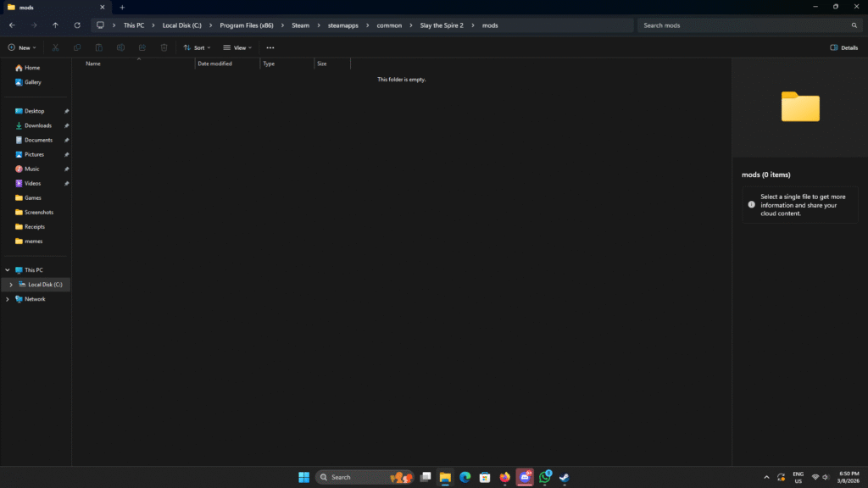Open the Screenshots folder in sidebar
Screen dimensions: 868x488
pos(39,212)
